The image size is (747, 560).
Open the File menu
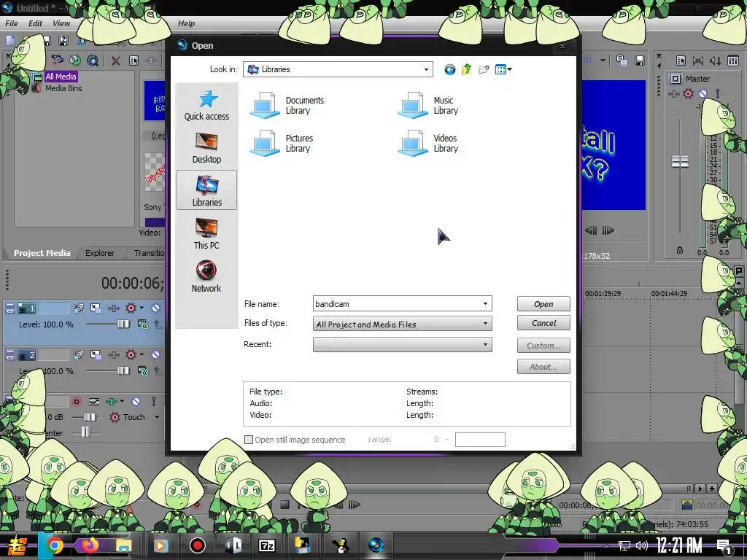[12, 23]
